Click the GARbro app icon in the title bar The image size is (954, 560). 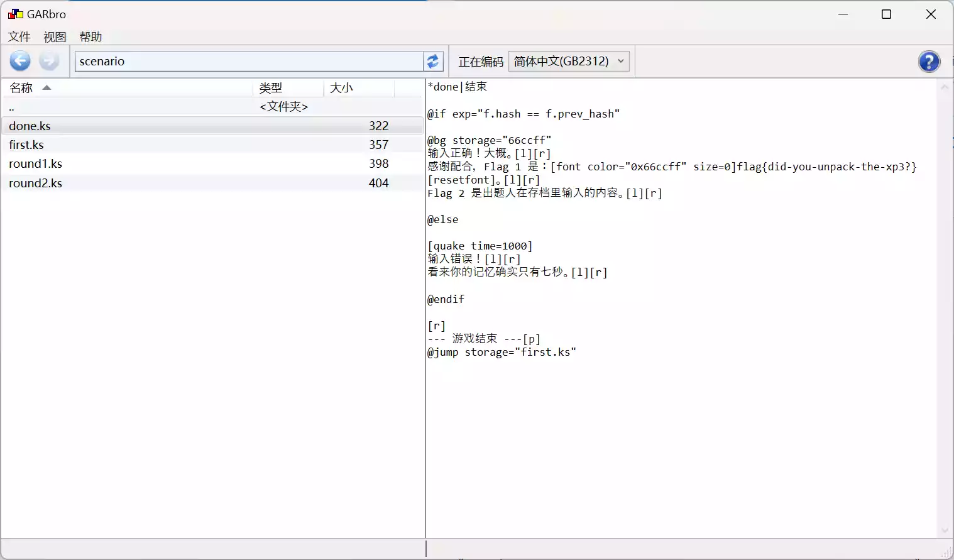[x=15, y=14]
